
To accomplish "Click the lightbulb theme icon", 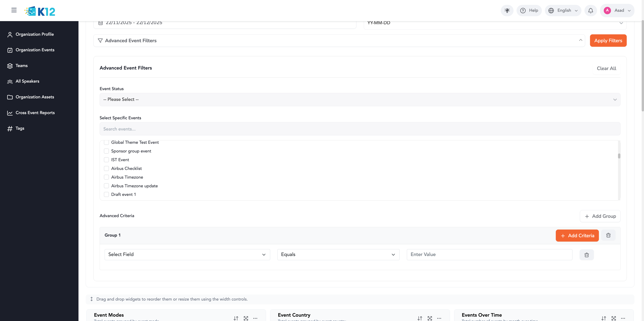I will (507, 11).
